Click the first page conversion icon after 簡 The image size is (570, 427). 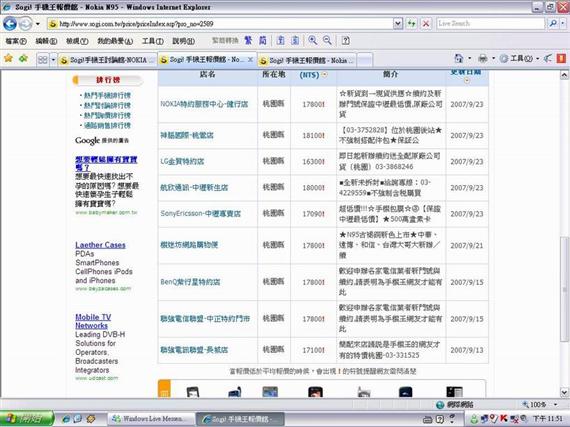[281, 40]
